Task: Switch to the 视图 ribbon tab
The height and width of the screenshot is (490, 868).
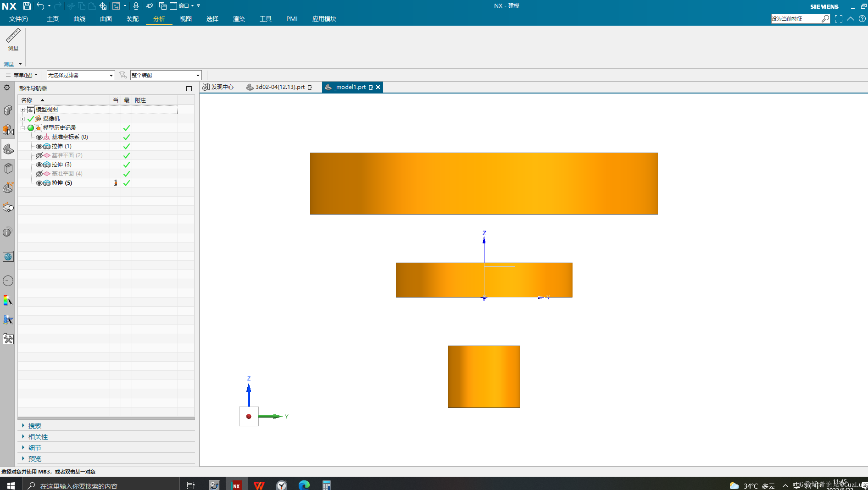Action: pyautogui.click(x=186, y=19)
